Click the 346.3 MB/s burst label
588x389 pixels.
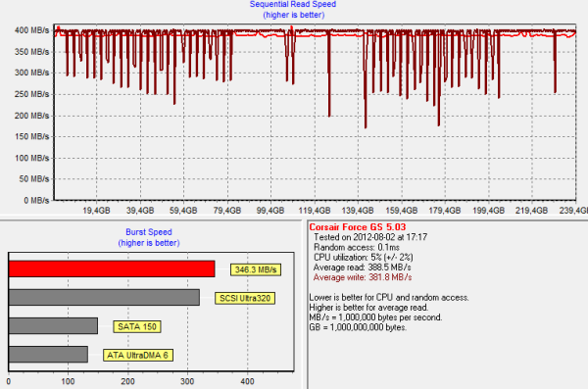pyautogui.click(x=256, y=269)
